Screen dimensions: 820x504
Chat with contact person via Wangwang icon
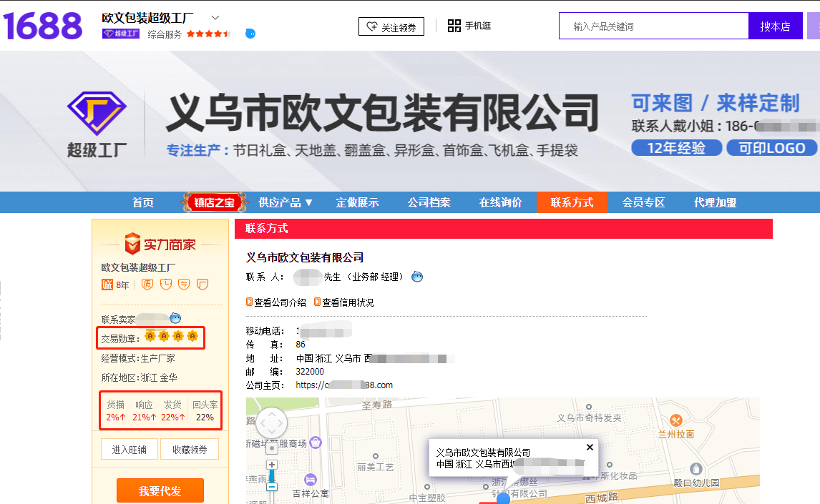coord(417,277)
